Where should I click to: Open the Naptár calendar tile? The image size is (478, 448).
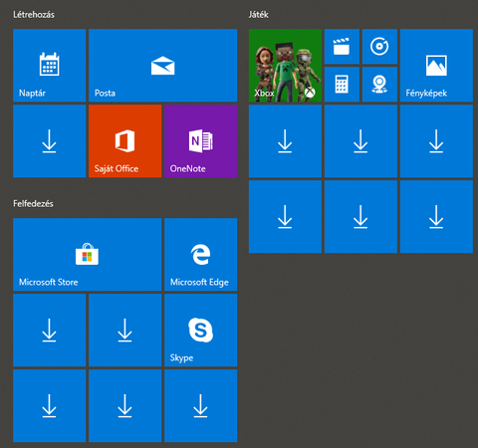coord(49,66)
